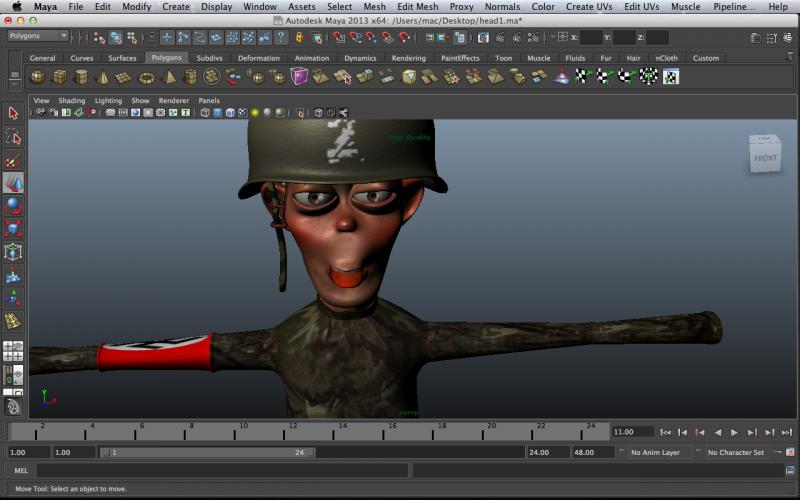Toggle the textured display button in viewport

click(x=242, y=113)
